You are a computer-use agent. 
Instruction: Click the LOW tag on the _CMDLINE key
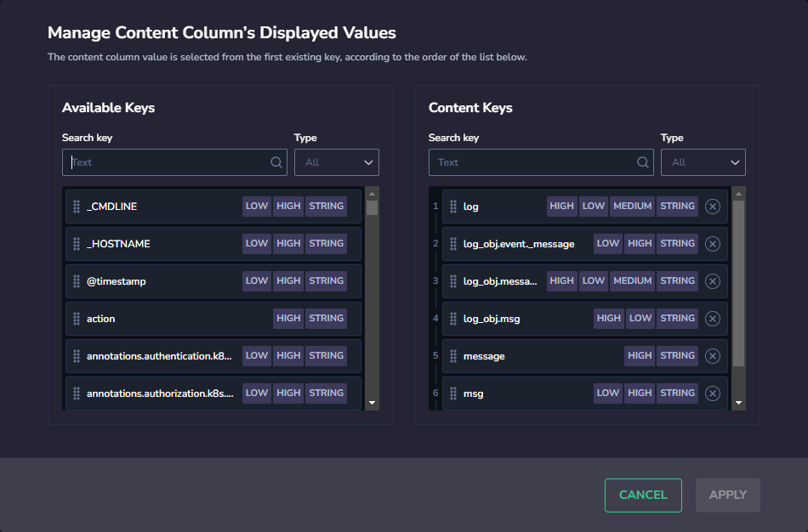(257, 206)
